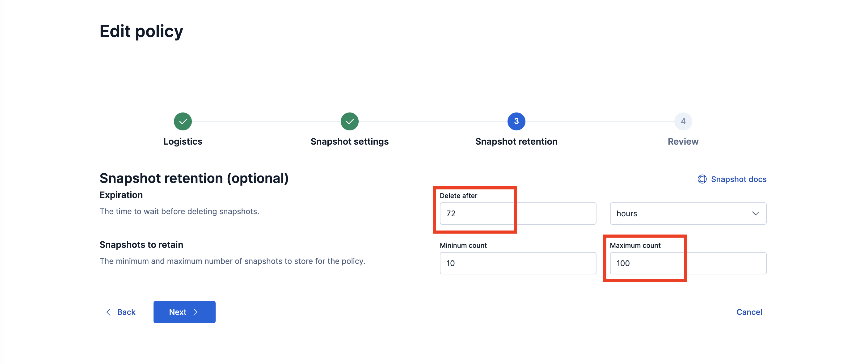Click the chevron on the hours selector

(756, 213)
